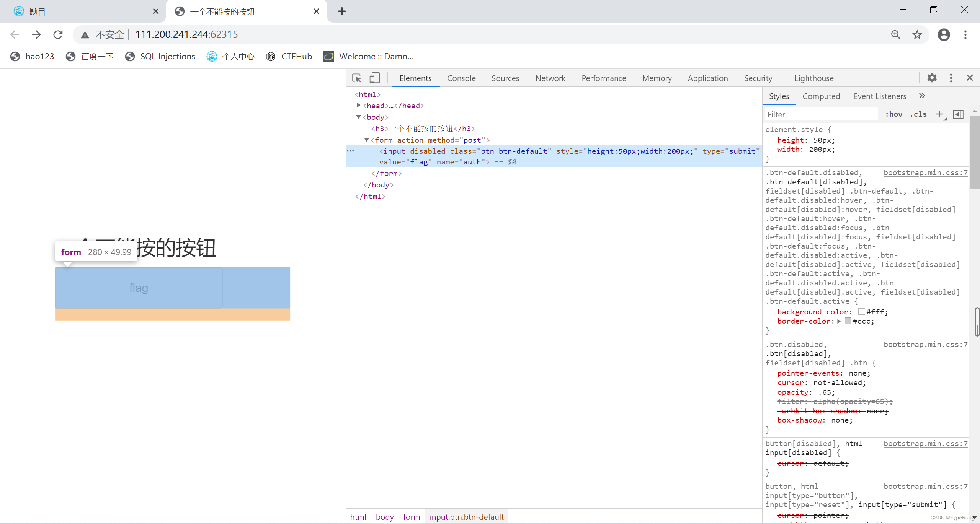Toggle the computed styles sidebar icon
The height and width of the screenshot is (524, 980).
pyautogui.click(x=958, y=114)
